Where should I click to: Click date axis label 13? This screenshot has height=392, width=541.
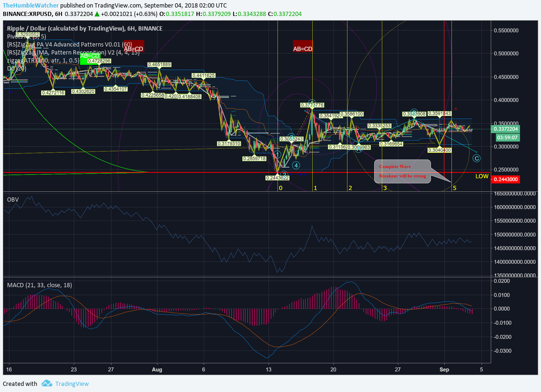(268, 369)
